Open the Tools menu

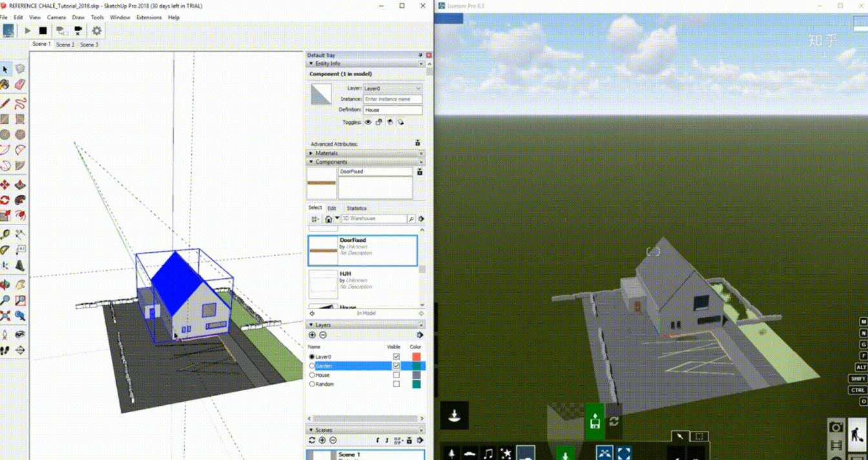click(98, 17)
